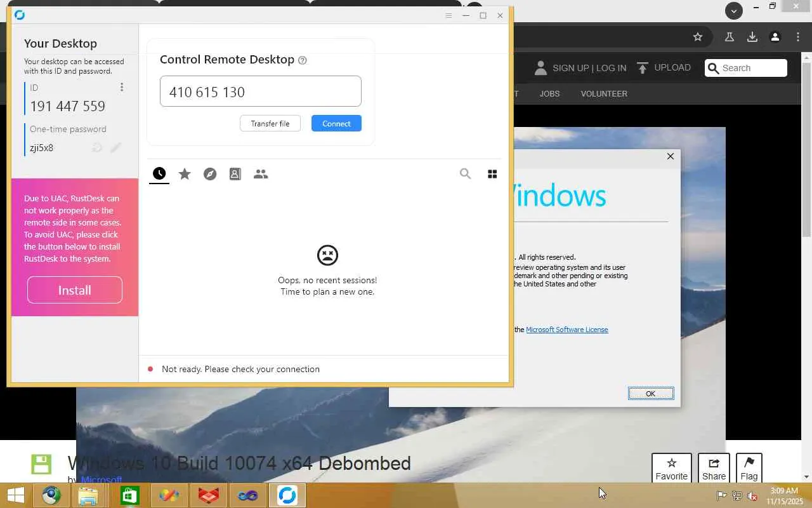Screen dimensions: 812x508
Task: Open the JOBS navigation item
Action: click(549, 94)
